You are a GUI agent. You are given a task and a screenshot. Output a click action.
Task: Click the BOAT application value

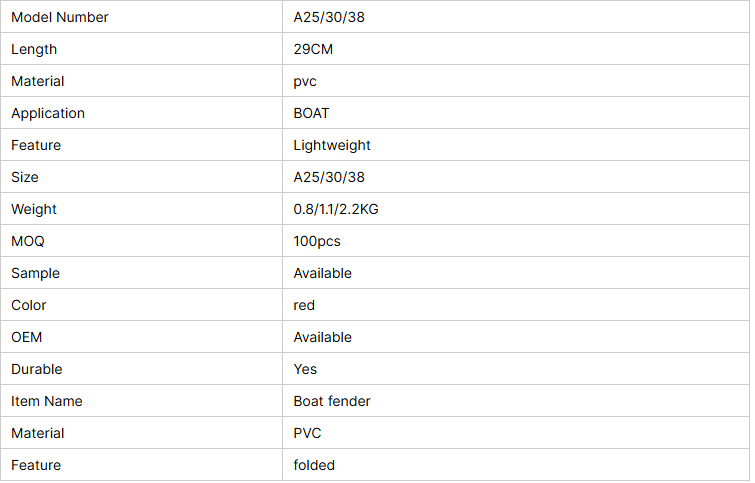point(311,113)
